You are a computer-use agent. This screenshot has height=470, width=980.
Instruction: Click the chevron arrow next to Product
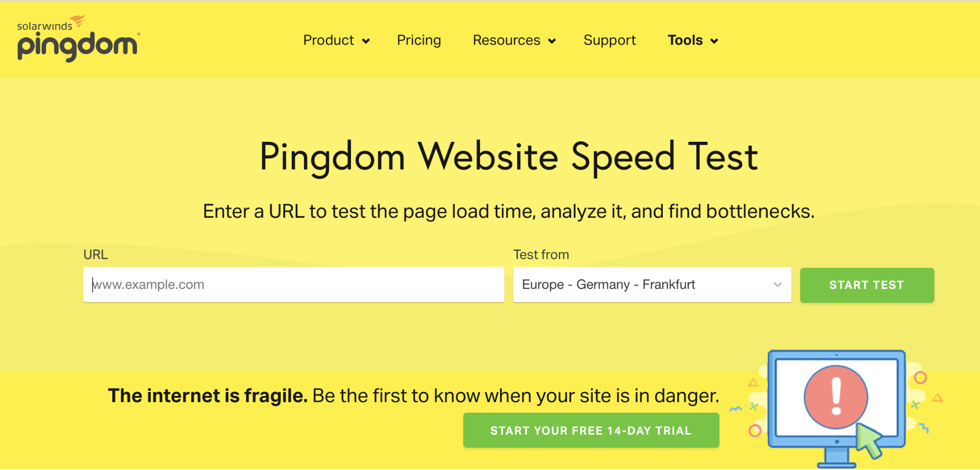pos(366,41)
